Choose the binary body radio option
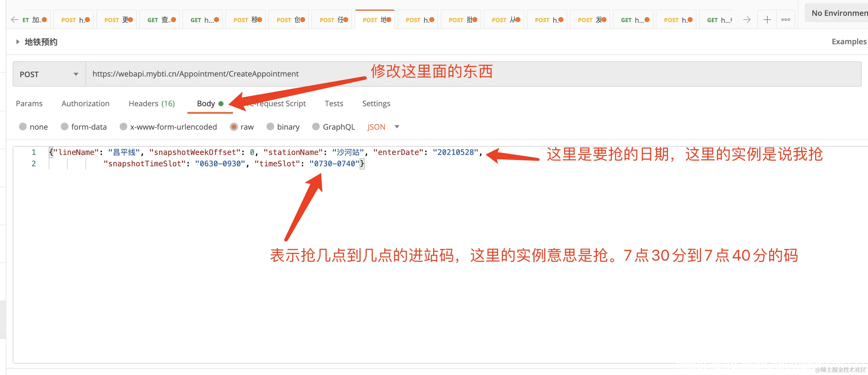Screen dimensions: 868x375 tap(270, 126)
